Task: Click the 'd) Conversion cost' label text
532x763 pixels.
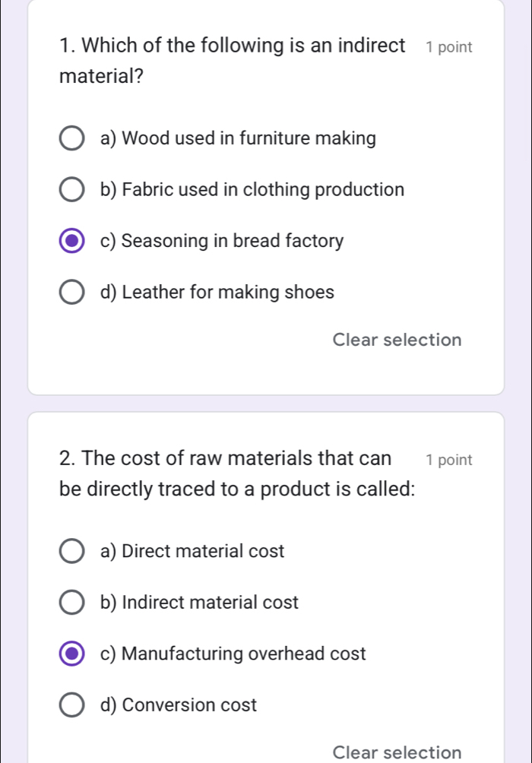Action: (179, 705)
